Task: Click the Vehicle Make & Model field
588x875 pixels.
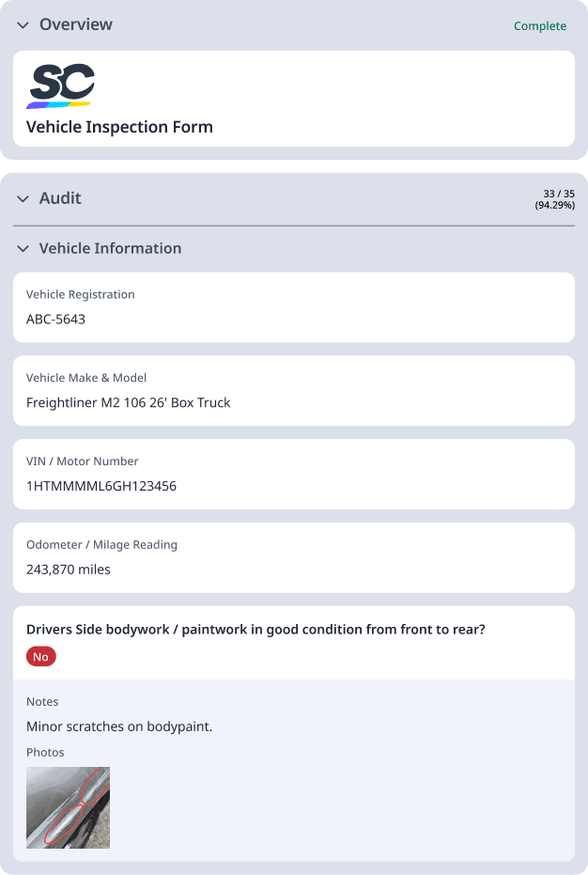Action: click(294, 391)
